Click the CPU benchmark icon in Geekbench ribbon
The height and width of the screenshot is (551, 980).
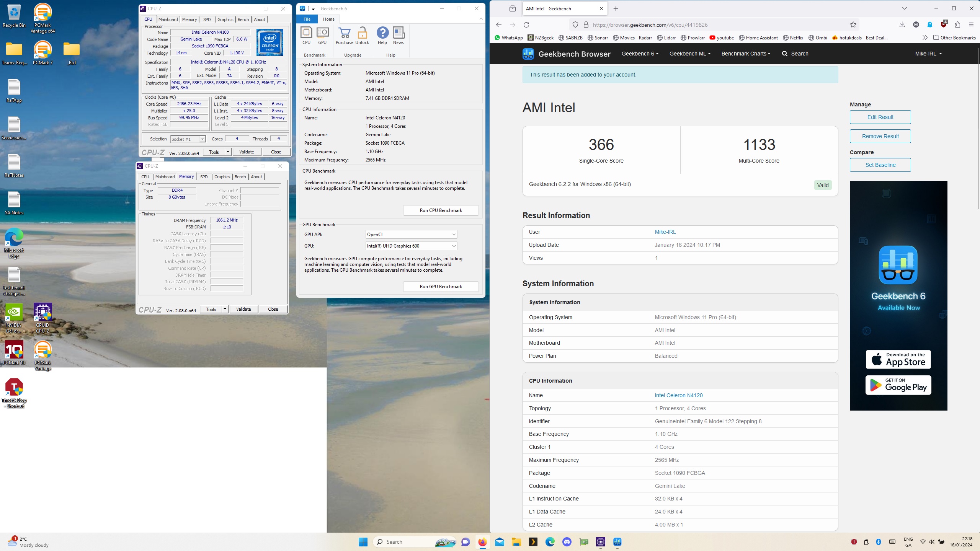tap(306, 36)
